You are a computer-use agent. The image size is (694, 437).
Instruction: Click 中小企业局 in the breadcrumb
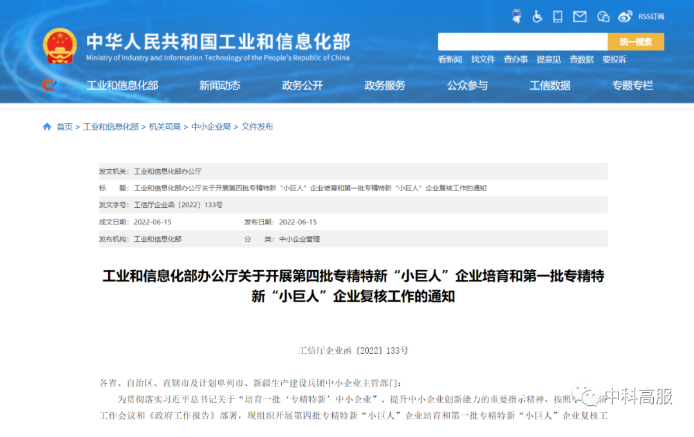(x=211, y=127)
